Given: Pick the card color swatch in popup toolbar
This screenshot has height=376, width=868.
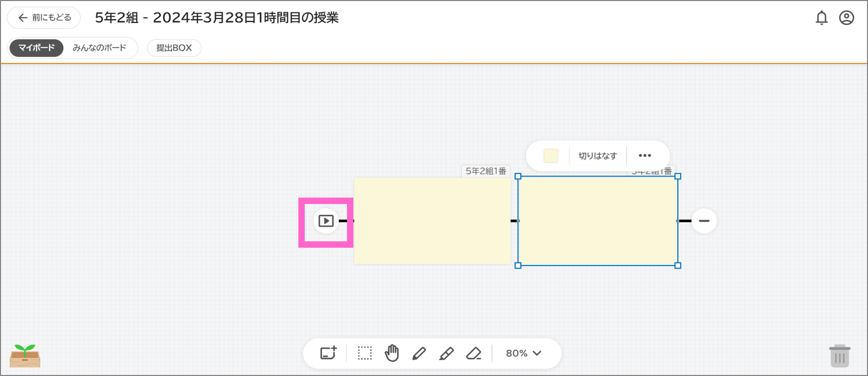Looking at the screenshot, I should point(550,156).
